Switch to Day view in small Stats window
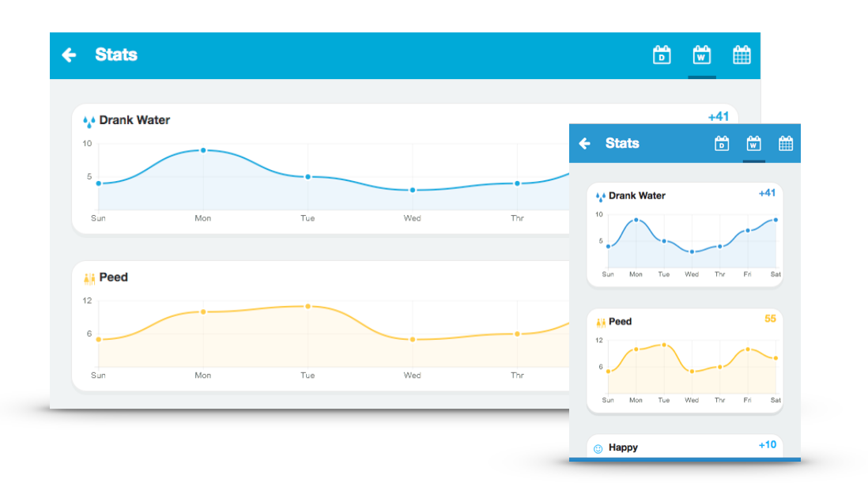868x483 pixels. pyautogui.click(x=721, y=144)
